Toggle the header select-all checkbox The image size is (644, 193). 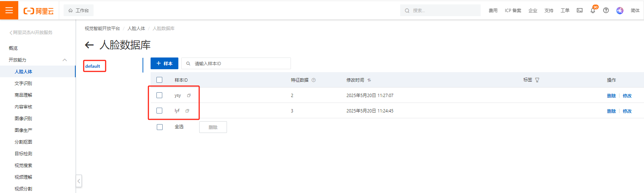tap(159, 80)
